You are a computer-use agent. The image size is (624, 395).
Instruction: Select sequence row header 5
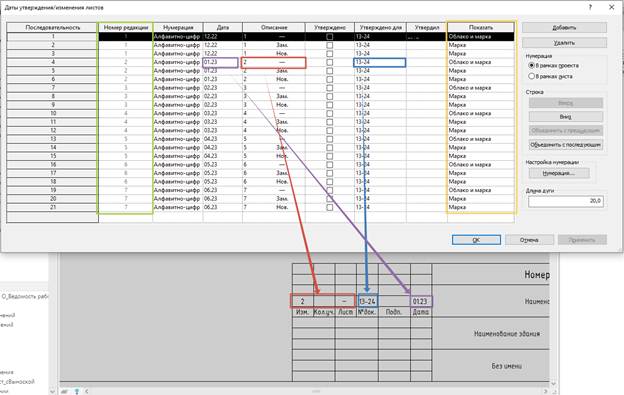(53, 71)
